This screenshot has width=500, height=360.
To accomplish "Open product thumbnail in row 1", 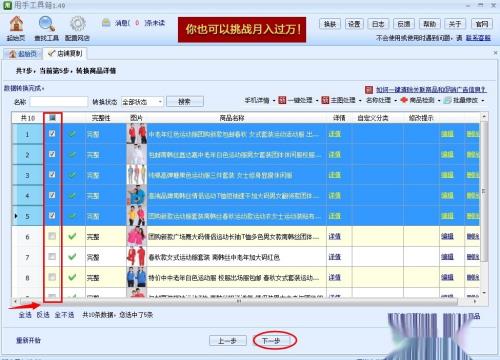I will click(x=137, y=134).
